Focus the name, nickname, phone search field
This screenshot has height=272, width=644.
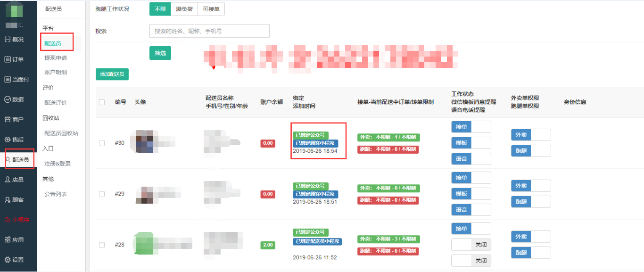(209, 31)
